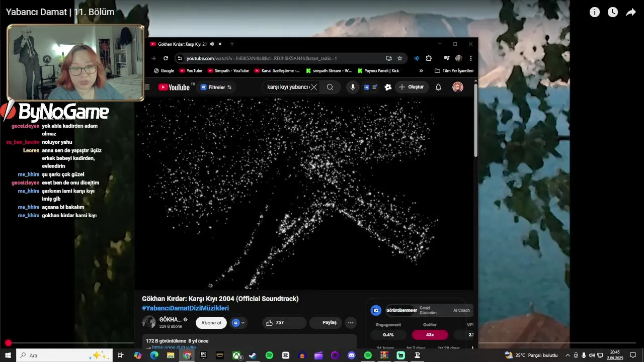Open the weather widget Parçalı bulutlu
The height and width of the screenshot is (362, 644).
click(x=531, y=355)
